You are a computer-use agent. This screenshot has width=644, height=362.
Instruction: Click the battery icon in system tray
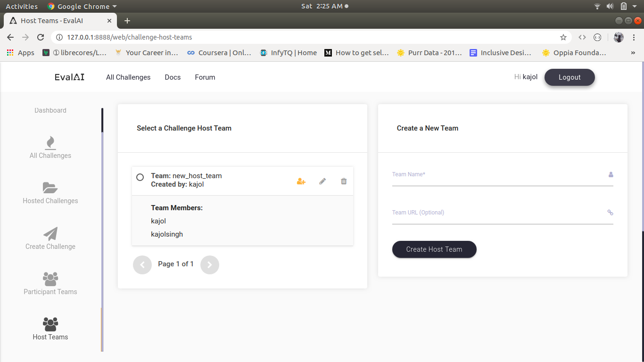pos(623,7)
